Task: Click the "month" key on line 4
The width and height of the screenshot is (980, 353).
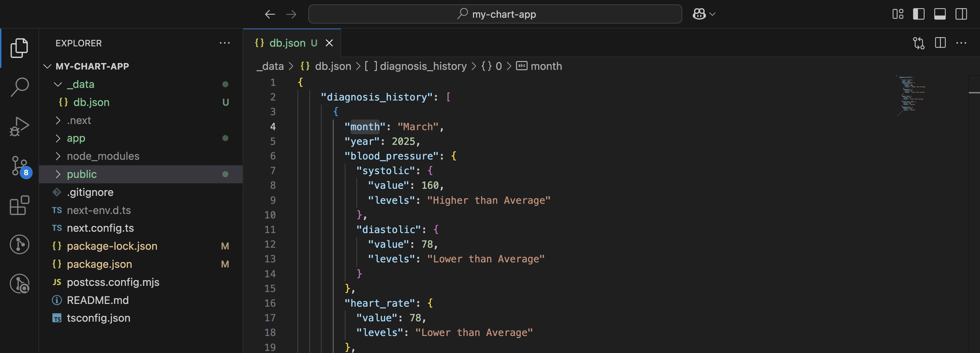Action: click(x=365, y=126)
